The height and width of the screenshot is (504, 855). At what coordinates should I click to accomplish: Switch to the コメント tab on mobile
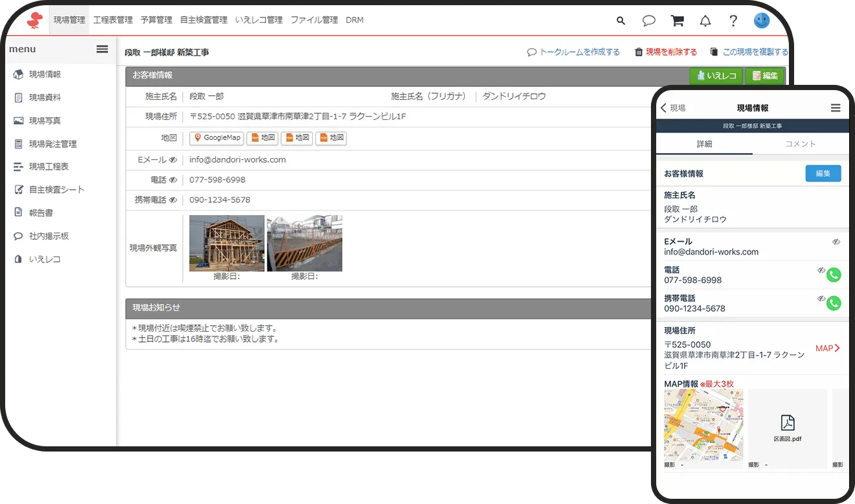801,144
